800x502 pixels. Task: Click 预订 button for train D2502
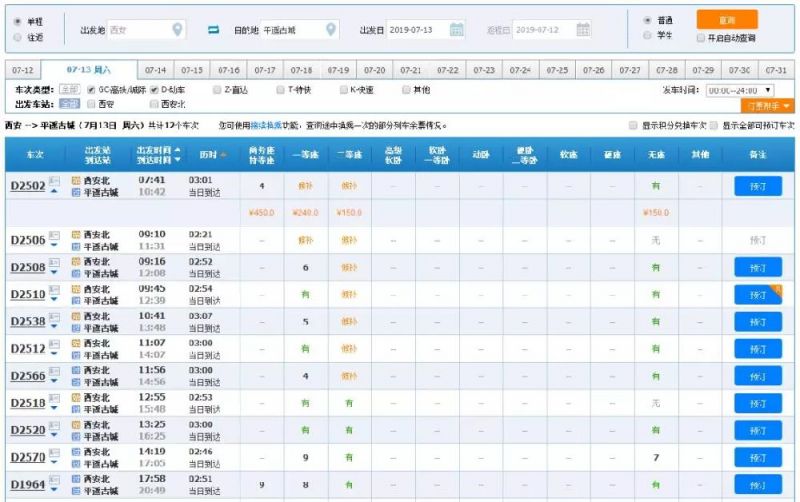[758, 186]
